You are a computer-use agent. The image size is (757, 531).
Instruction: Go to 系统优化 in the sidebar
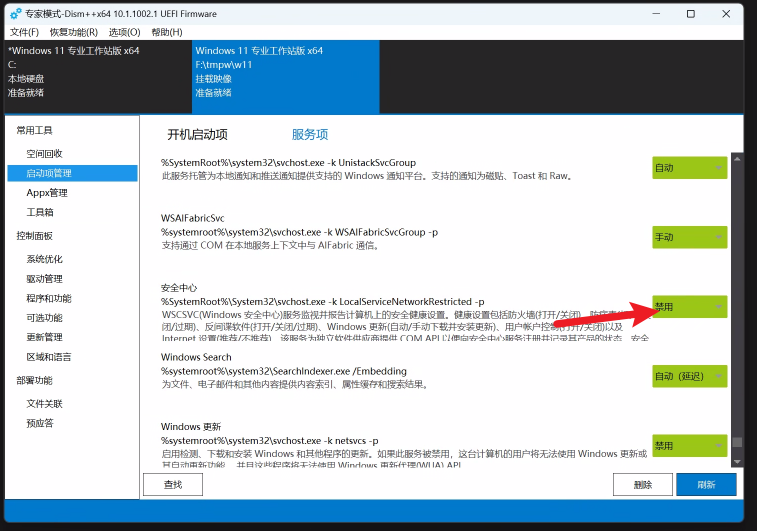click(45, 259)
